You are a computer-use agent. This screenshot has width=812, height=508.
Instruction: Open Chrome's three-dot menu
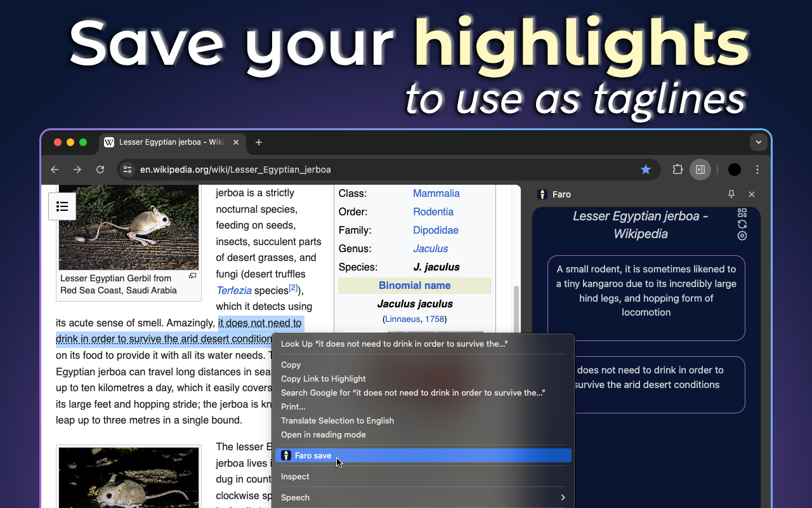(x=757, y=170)
